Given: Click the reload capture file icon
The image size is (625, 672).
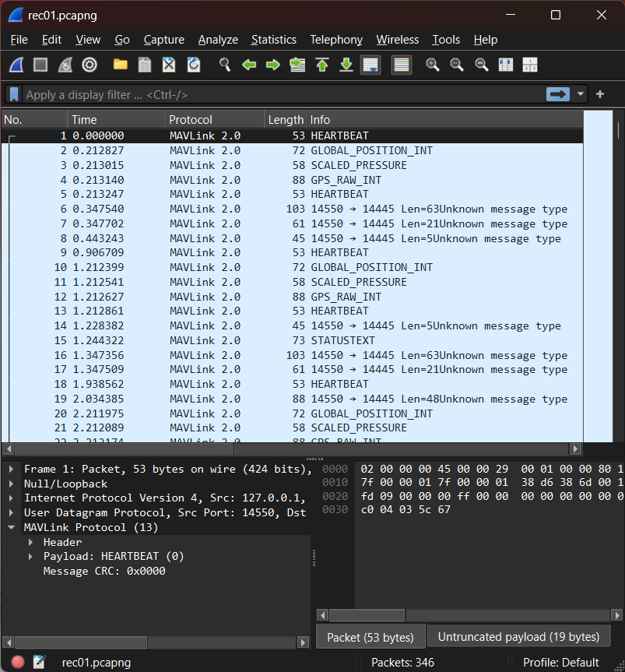Looking at the screenshot, I should point(194,65).
